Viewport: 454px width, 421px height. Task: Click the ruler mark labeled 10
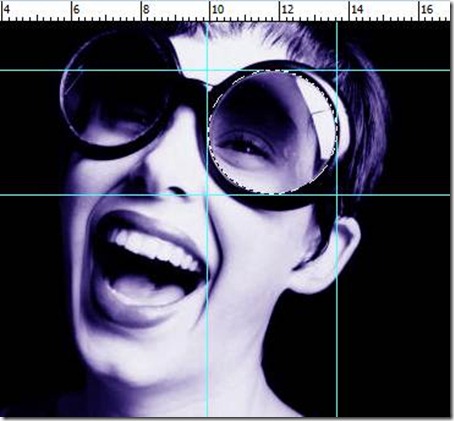[217, 9]
